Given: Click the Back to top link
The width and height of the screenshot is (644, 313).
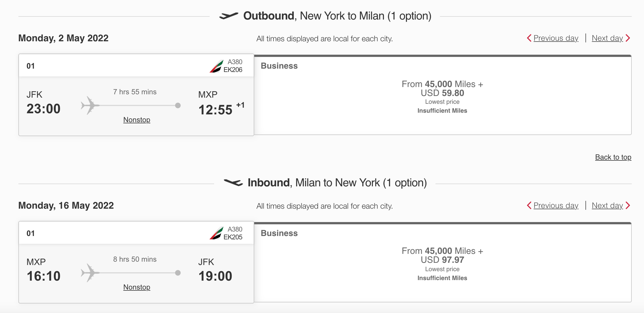Looking at the screenshot, I should coord(613,157).
